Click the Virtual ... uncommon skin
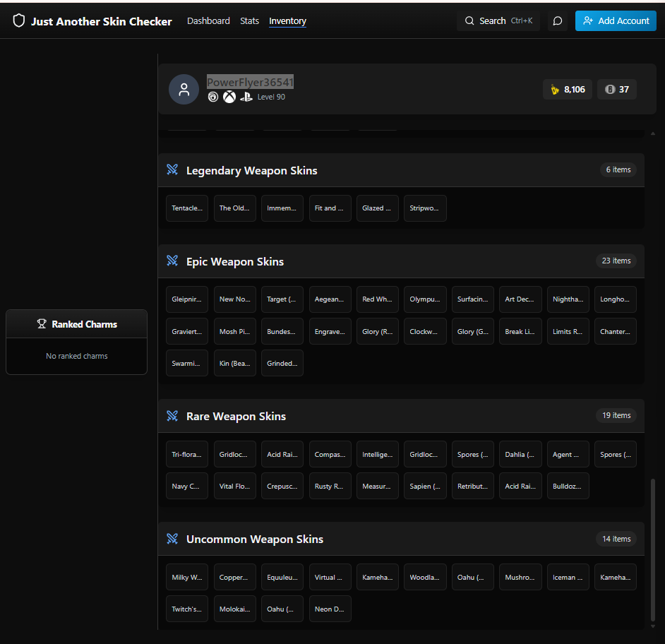Viewport: 665px width, 644px height. [330, 578]
